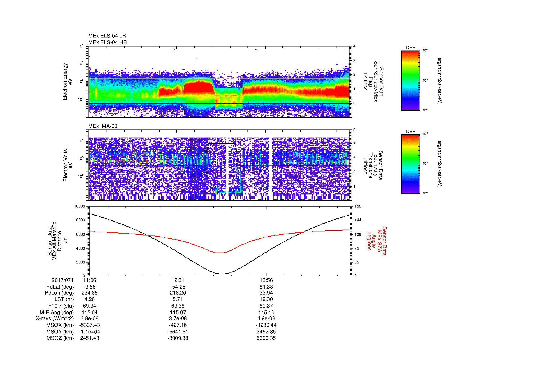Click M-E Ang value 115.10
This screenshot has height=392, width=555.
pyautogui.click(x=266, y=313)
